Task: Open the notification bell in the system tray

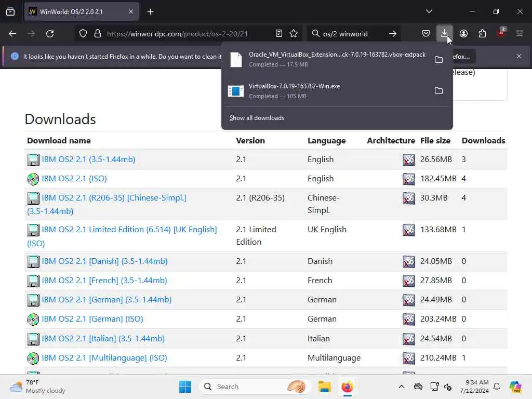Action: click(497, 387)
